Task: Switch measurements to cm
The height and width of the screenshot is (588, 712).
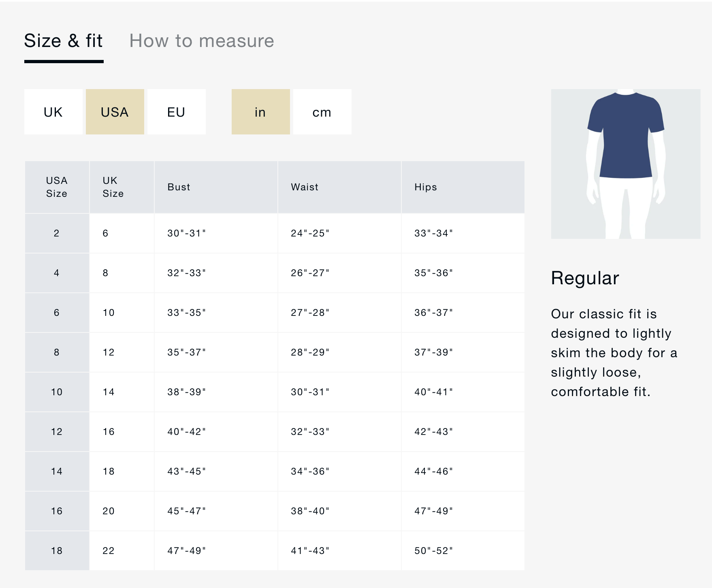Action: point(322,112)
